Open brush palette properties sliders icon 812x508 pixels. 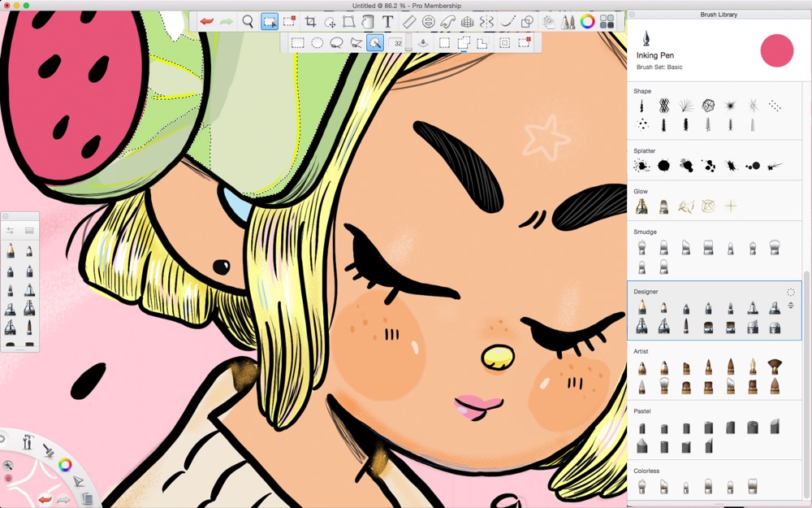coord(10,230)
